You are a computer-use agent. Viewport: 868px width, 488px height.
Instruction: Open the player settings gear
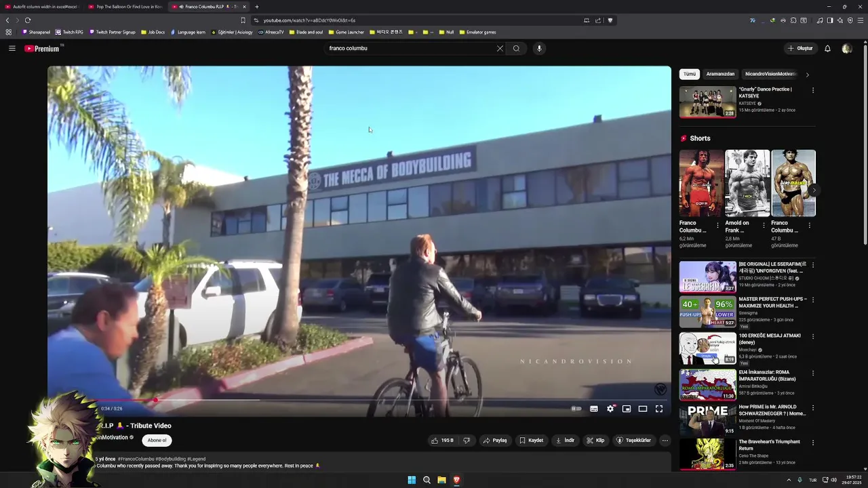[x=610, y=409]
